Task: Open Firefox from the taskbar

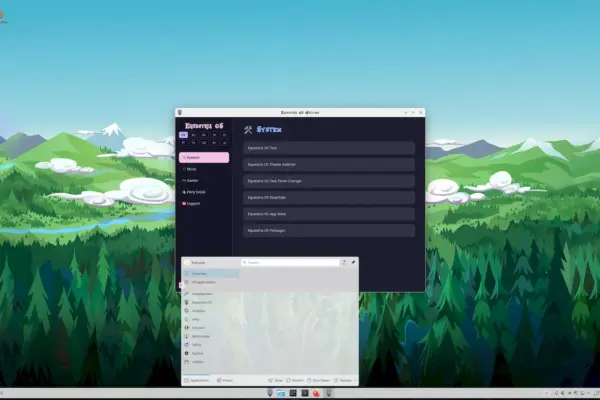Action: point(316,393)
